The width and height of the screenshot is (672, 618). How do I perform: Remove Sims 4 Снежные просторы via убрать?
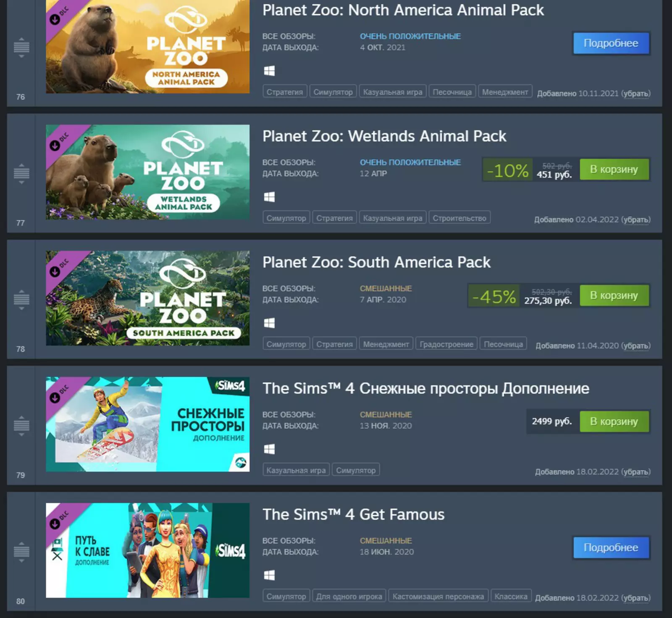pos(635,471)
